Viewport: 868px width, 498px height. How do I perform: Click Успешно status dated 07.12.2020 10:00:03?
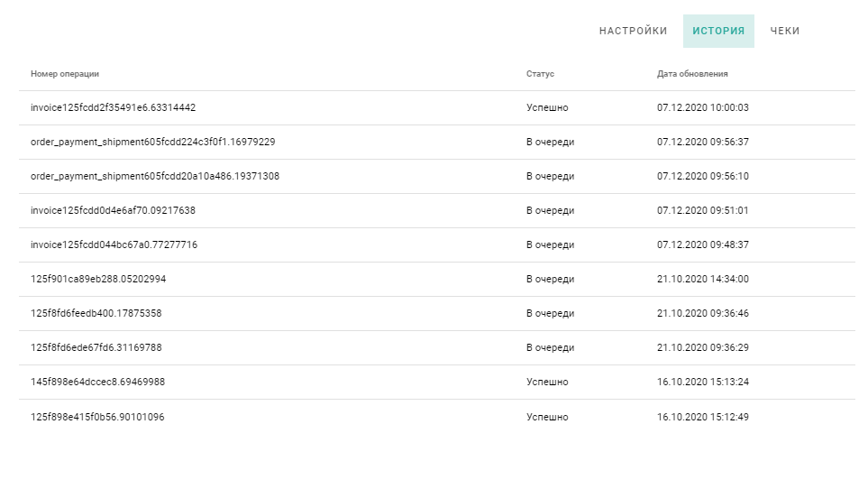[x=547, y=107]
